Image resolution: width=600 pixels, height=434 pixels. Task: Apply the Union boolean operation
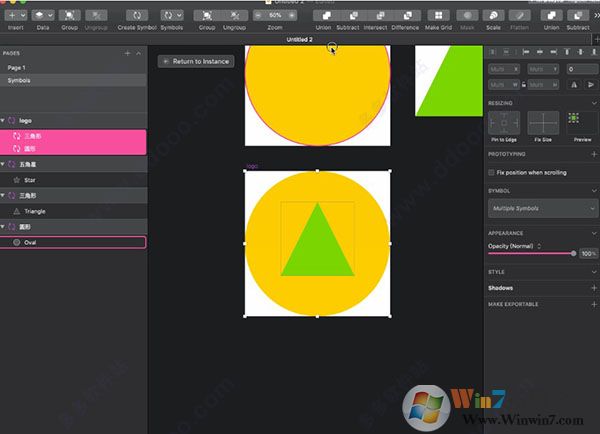click(324, 16)
